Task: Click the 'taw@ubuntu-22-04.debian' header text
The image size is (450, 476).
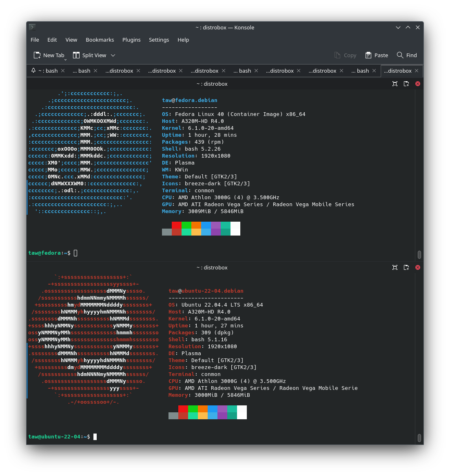Action: pos(206,291)
